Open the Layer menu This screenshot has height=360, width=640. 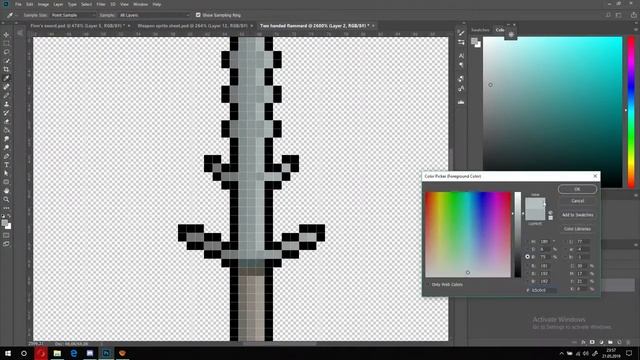58,4
